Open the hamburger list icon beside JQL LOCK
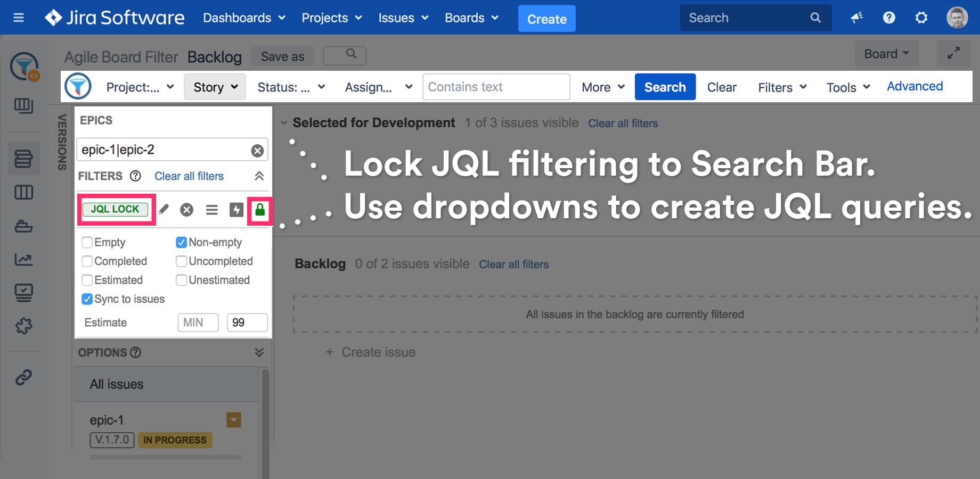The height and width of the screenshot is (479, 980). pos(211,210)
